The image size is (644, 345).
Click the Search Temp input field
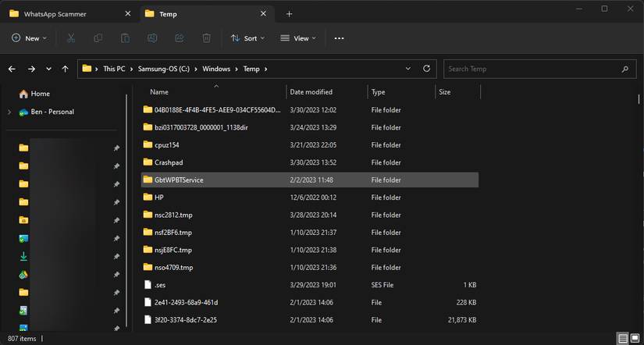coord(531,69)
